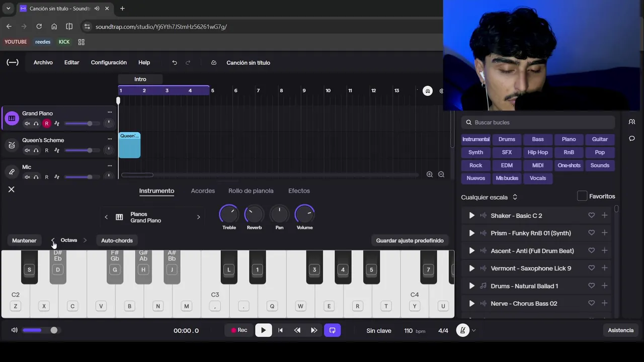Click the Grand Piano track instrument icon
The image size is (644, 362).
pos(12,119)
